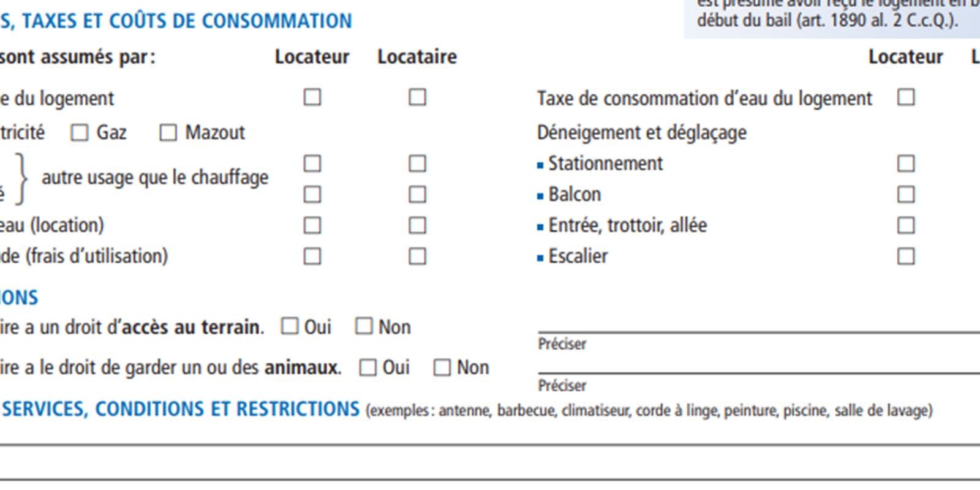Enable Locateur checkbox for Escalier
This screenshot has height=490, width=980.
click(906, 256)
